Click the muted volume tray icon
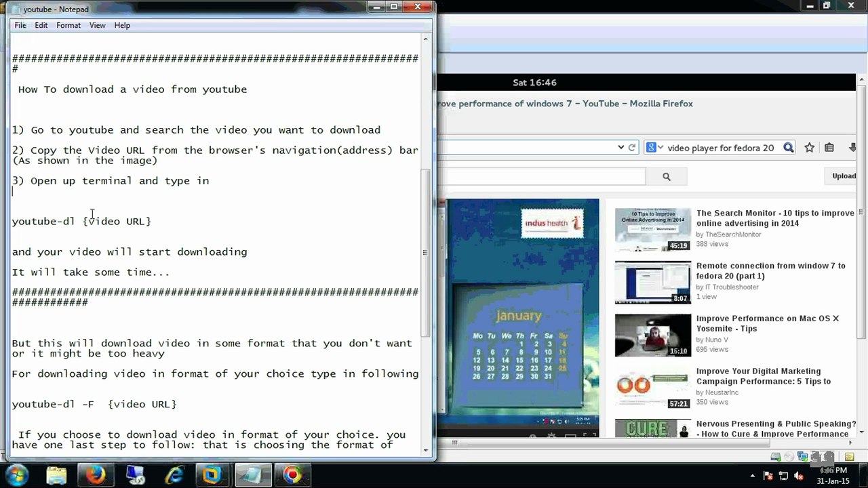 tap(798, 476)
